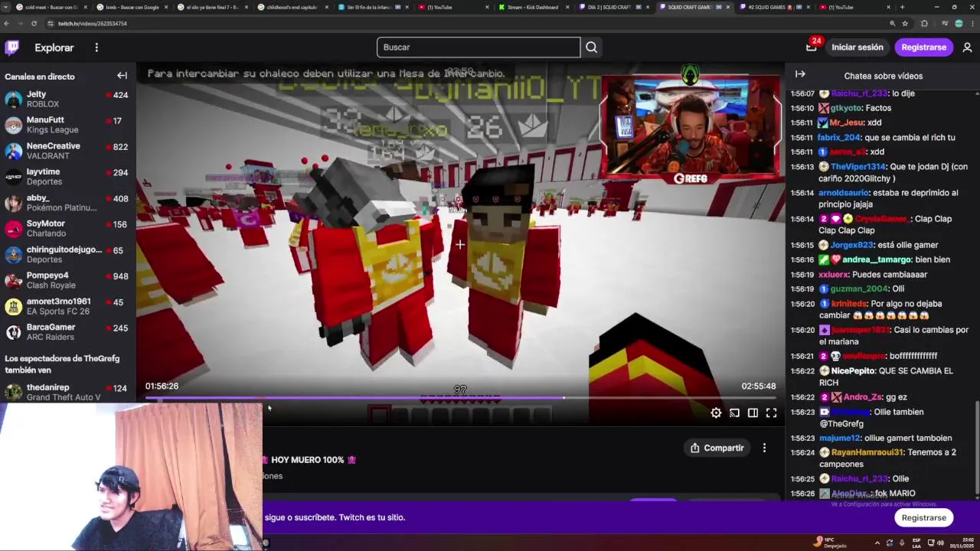Toggle theater mode on the player
This screenshot has height=551, width=980.
click(753, 413)
